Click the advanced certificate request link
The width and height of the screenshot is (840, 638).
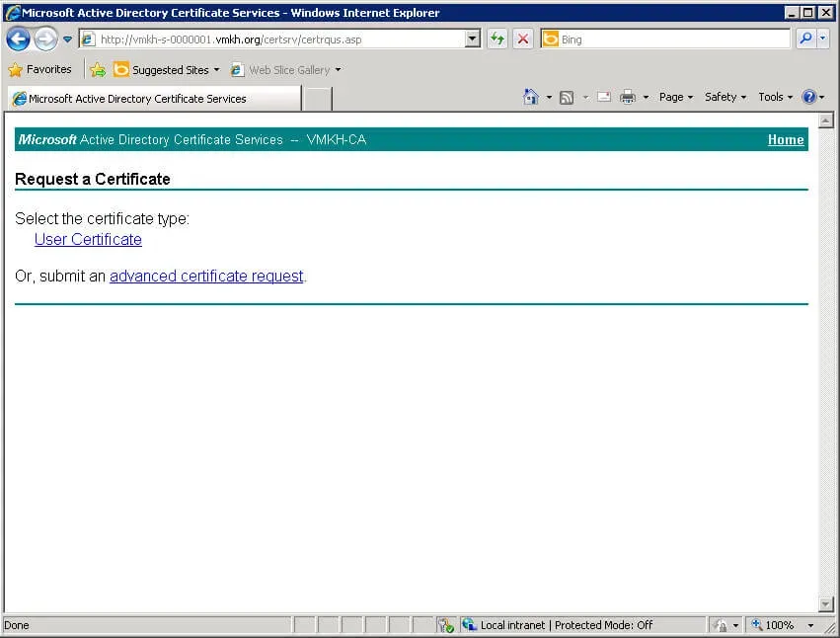[x=206, y=276]
